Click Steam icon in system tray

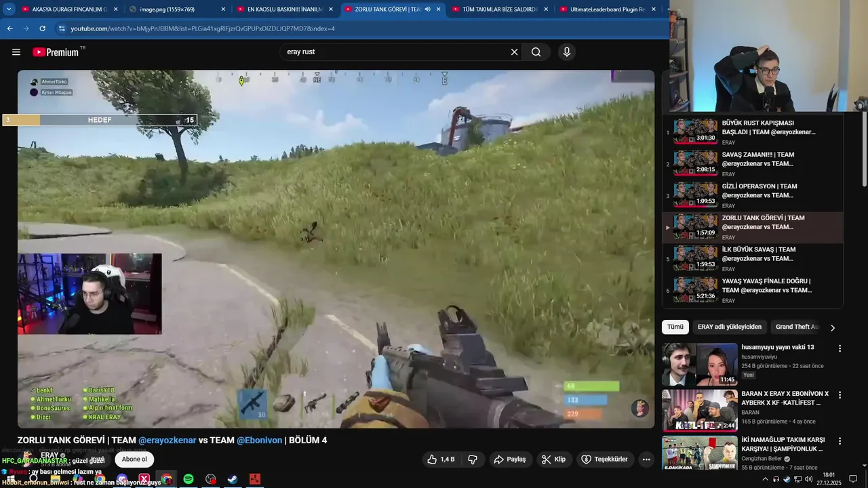787,479
